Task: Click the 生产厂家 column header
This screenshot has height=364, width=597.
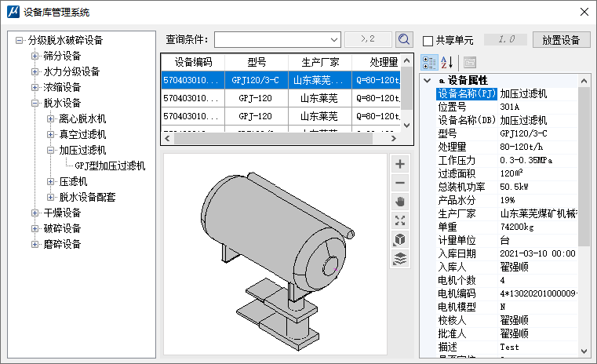Action: 319,63
